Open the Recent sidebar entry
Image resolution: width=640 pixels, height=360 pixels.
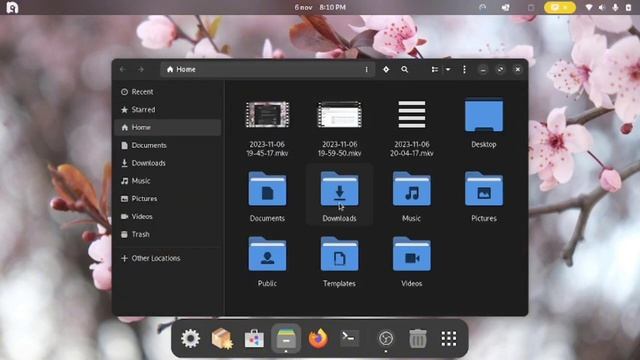point(168,92)
